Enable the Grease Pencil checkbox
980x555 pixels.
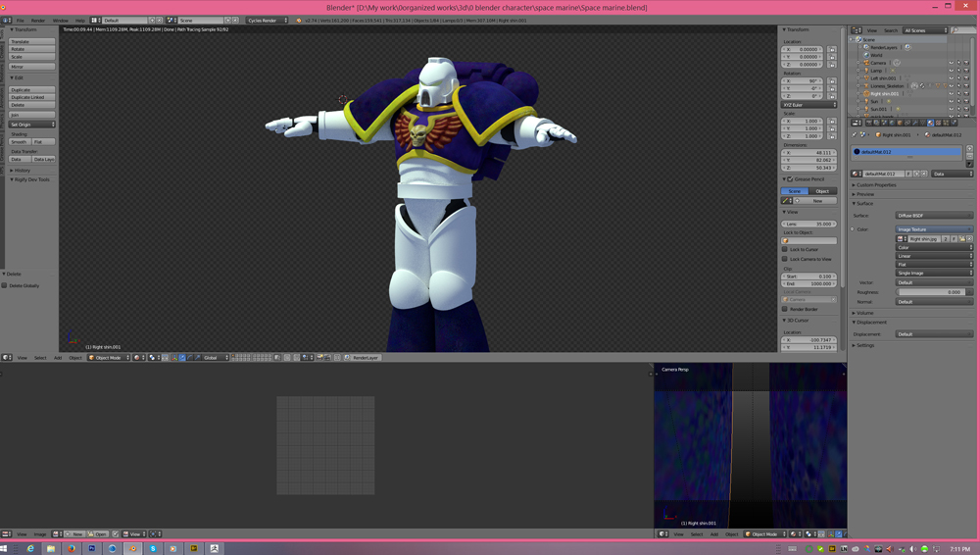coord(790,178)
